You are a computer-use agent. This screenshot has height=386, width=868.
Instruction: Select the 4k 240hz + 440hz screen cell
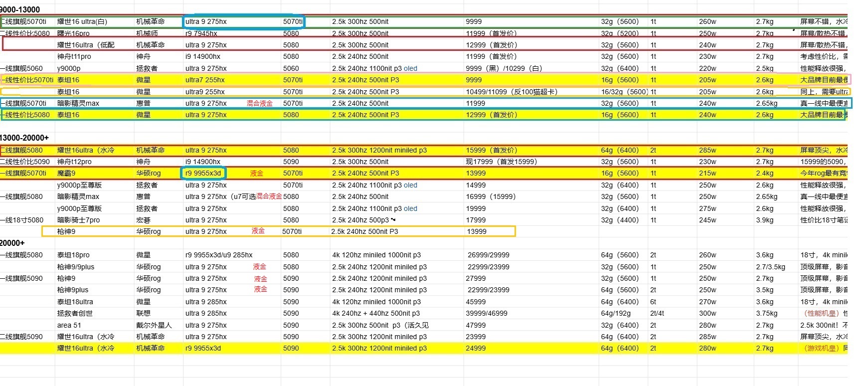coord(376,313)
